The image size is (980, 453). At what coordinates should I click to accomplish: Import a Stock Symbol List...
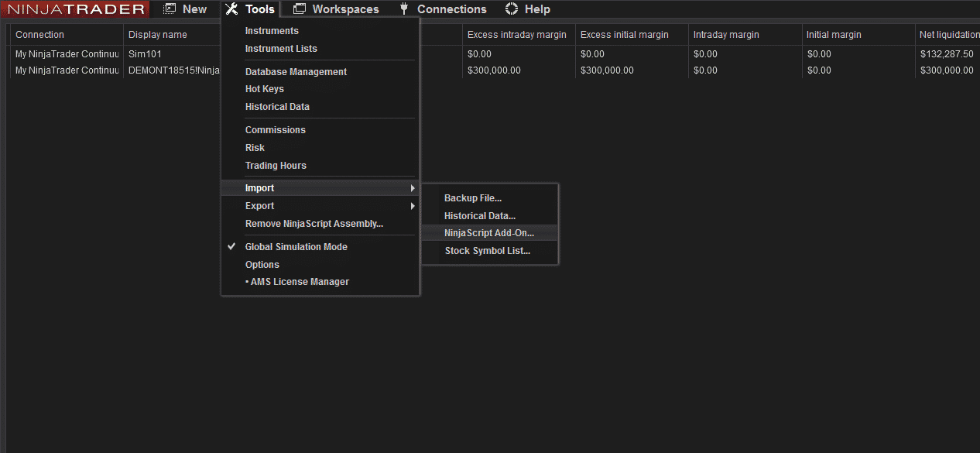(489, 251)
